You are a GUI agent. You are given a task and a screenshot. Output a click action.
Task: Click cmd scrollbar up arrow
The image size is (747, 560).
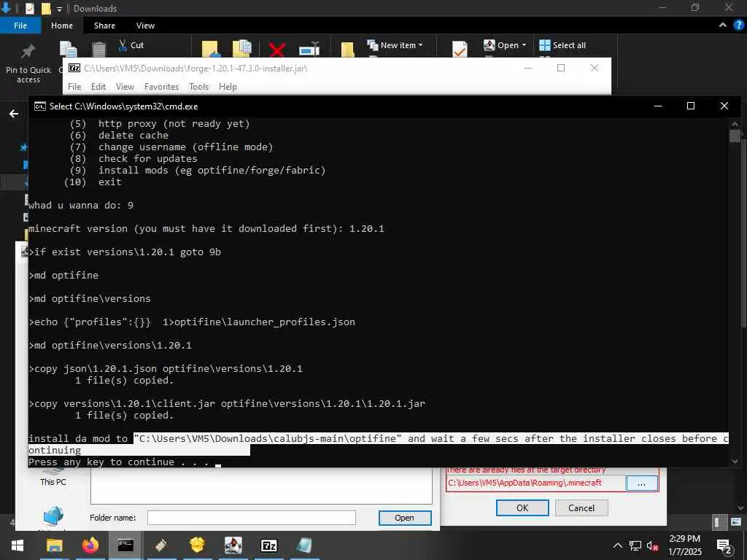(735, 124)
